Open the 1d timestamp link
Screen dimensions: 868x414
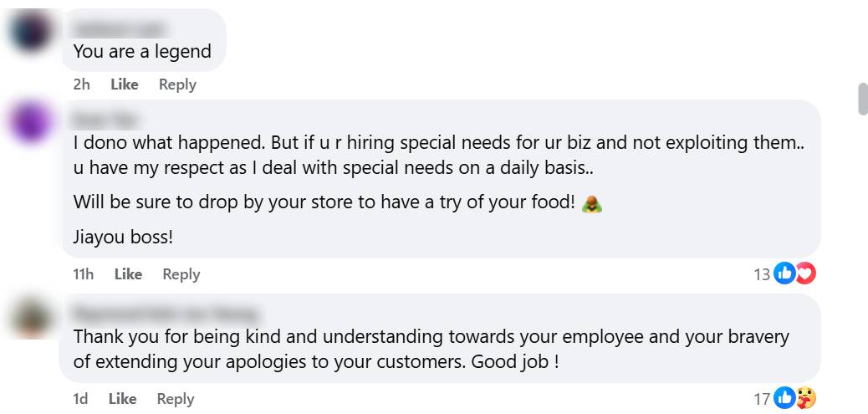80,399
